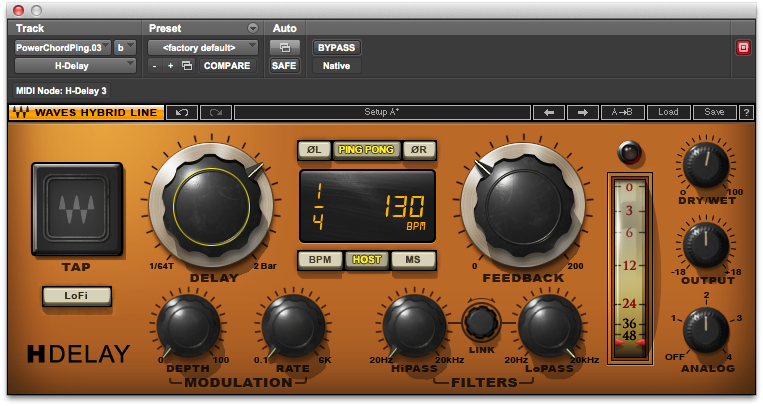Click the DRY/WET mix knob

706,165
